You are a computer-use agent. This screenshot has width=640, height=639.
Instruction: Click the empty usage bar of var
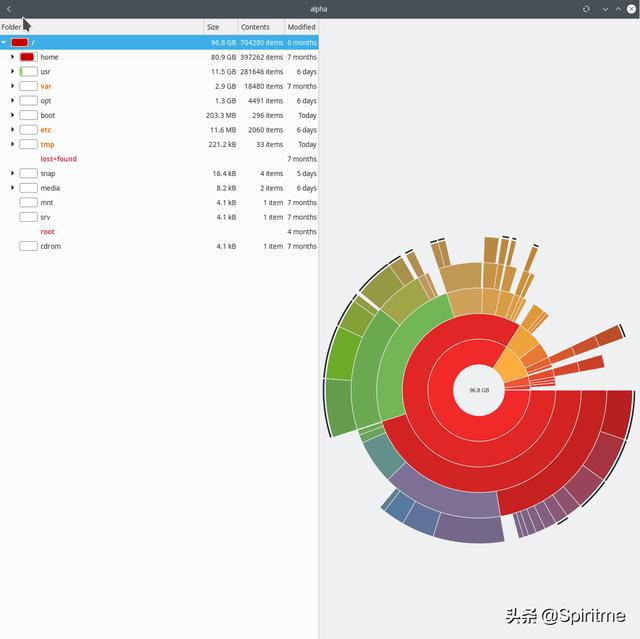28,86
